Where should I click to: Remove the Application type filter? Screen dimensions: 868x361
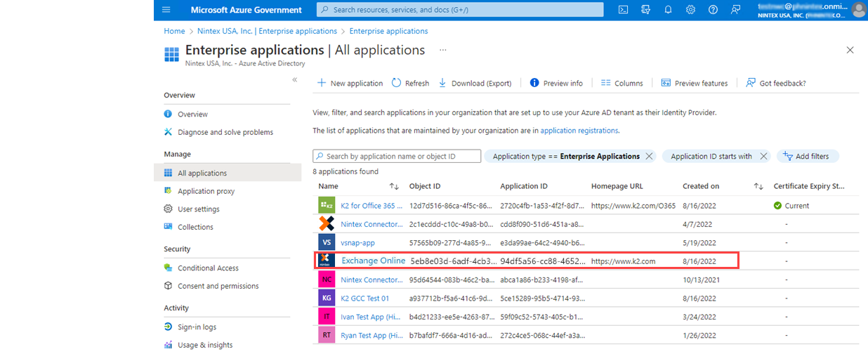649,157
